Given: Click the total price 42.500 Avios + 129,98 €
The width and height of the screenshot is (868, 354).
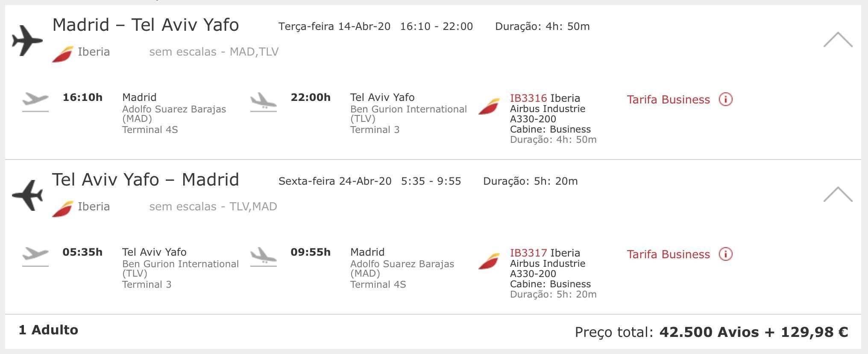Looking at the screenshot, I should 754,332.
